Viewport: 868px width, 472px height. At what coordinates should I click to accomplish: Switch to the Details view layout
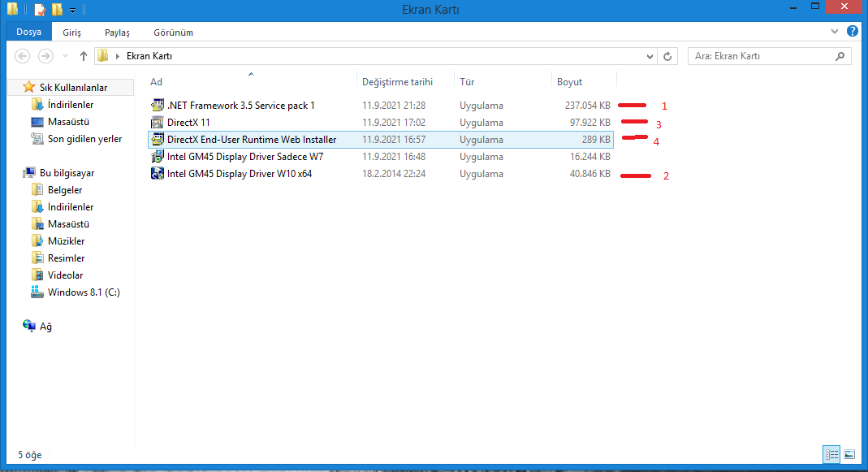pyautogui.click(x=831, y=454)
